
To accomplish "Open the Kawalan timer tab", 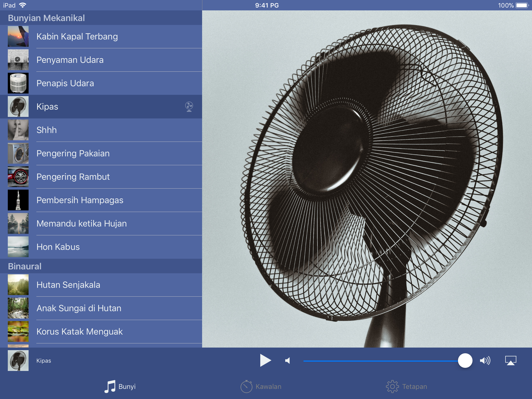I will pyautogui.click(x=261, y=387).
